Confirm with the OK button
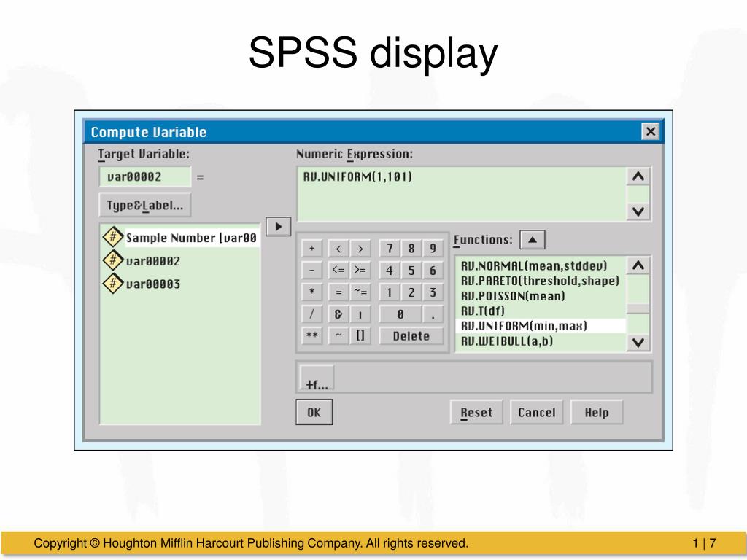Image resolution: width=747 pixels, height=560 pixels. pos(314,412)
